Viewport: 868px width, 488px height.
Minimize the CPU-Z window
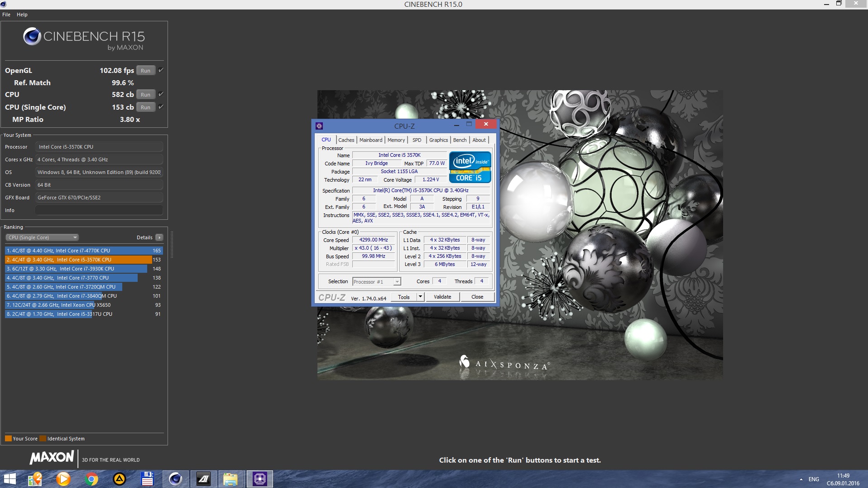click(456, 125)
